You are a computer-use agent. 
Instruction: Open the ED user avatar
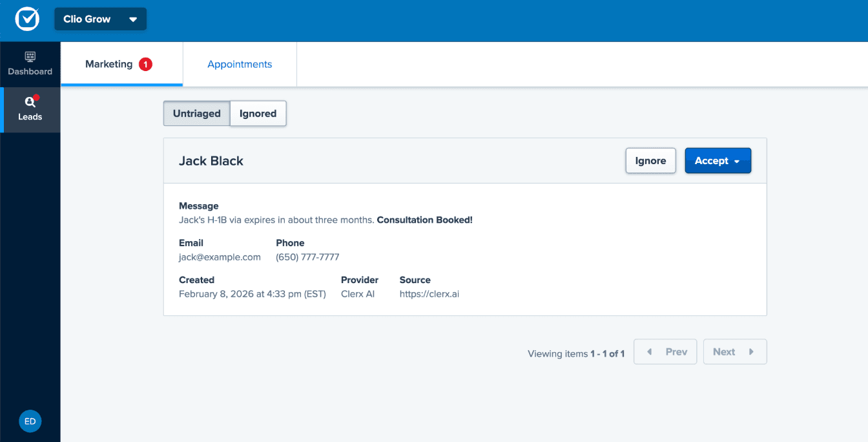click(x=30, y=421)
